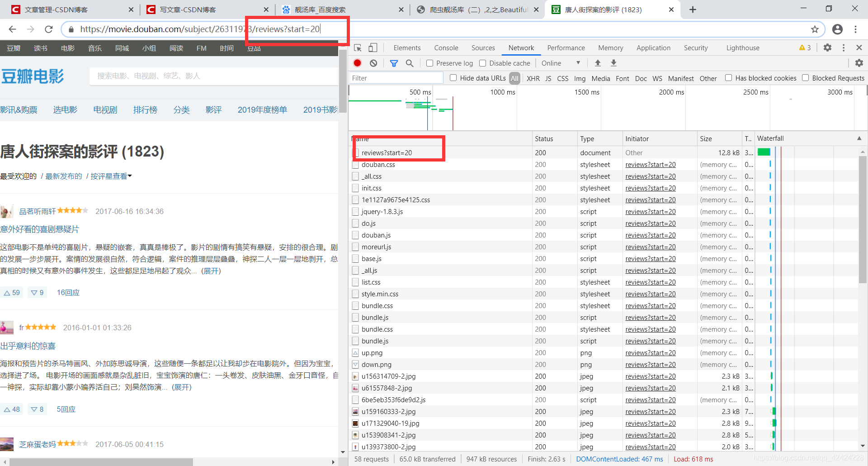The height and width of the screenshot is (466, 868).
Task: Clear the network log
Action: pyautogui.click(x=373, y=63)
